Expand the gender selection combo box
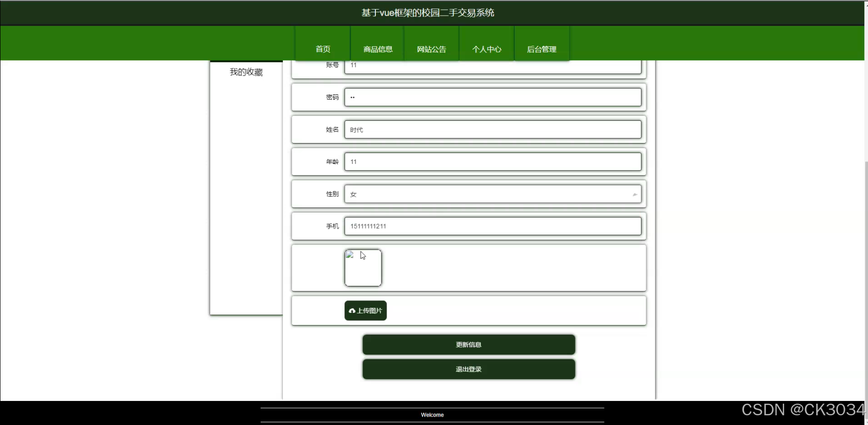The image size is (868, 425). point(493,194)
